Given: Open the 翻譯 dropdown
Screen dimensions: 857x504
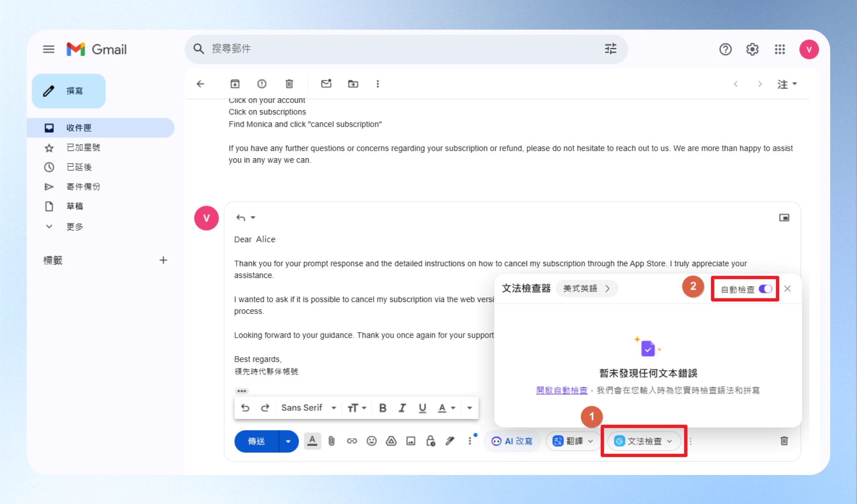Looking at the screenshot, I should pos(573,441).
